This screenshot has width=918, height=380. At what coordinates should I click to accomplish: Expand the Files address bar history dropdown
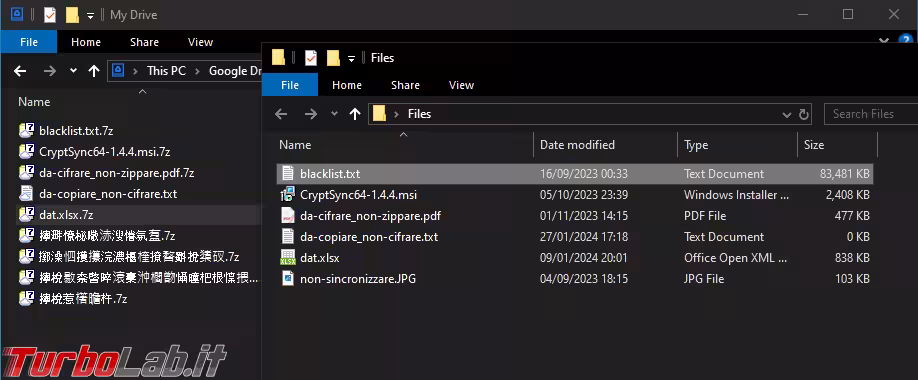(x=787, y=114)
